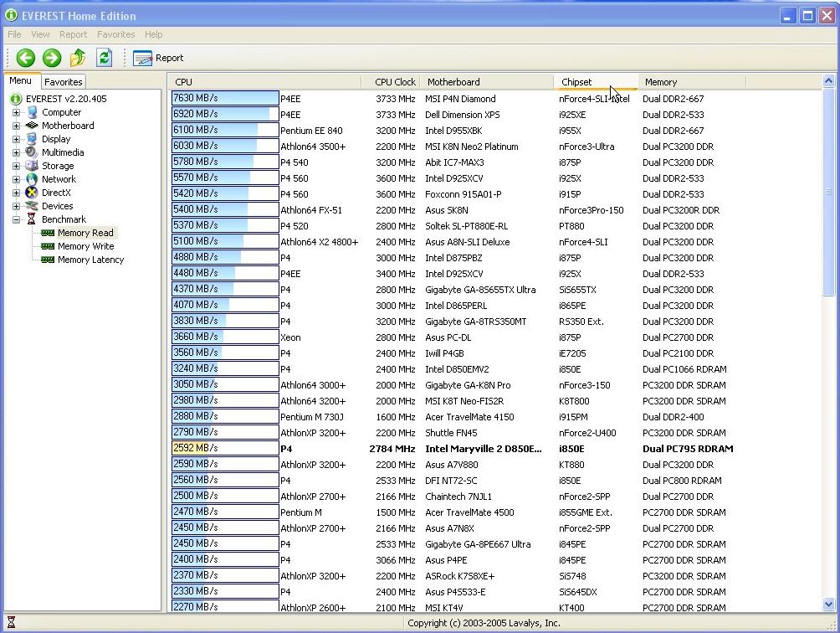Open the Report menu

pyautogui.click(x=73, y=34)
